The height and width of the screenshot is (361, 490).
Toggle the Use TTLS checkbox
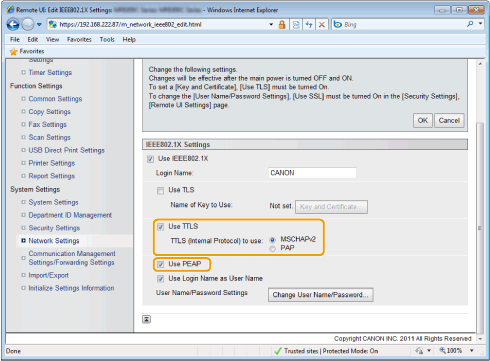coord(161,227)
